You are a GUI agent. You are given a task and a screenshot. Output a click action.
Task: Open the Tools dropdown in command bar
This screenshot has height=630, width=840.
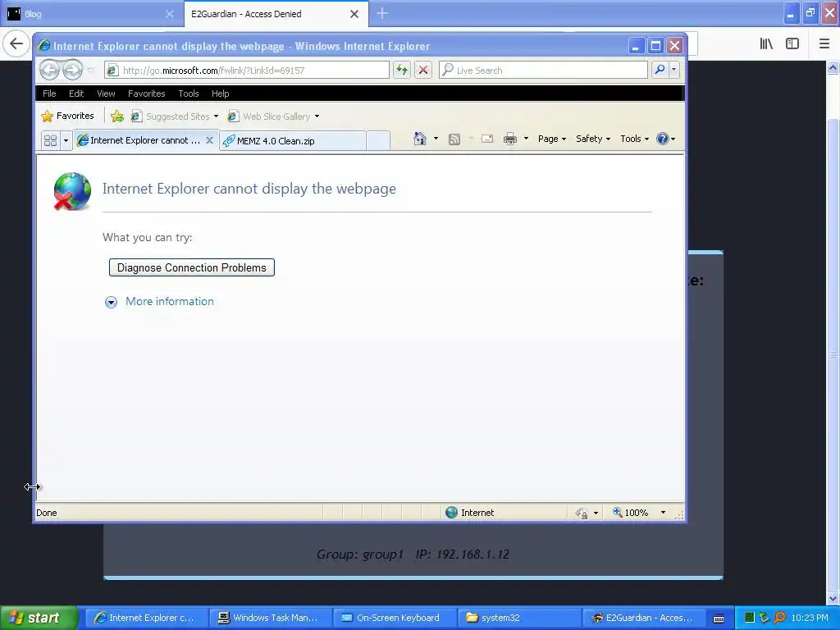(634, 139)
